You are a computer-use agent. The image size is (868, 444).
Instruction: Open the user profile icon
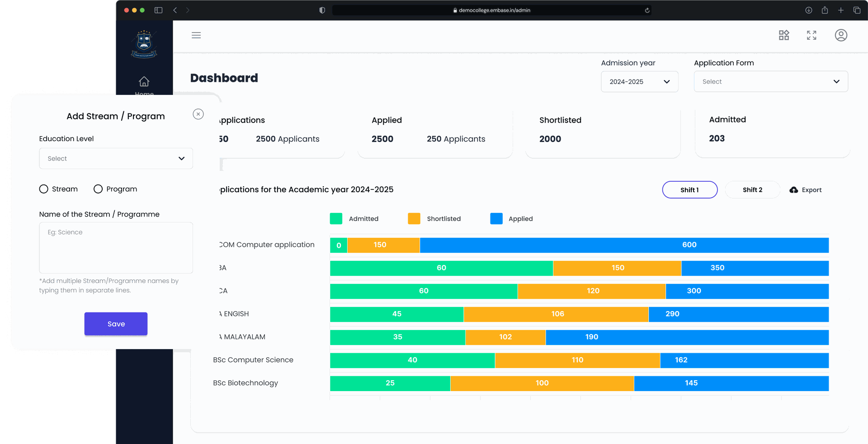(841, 35)
